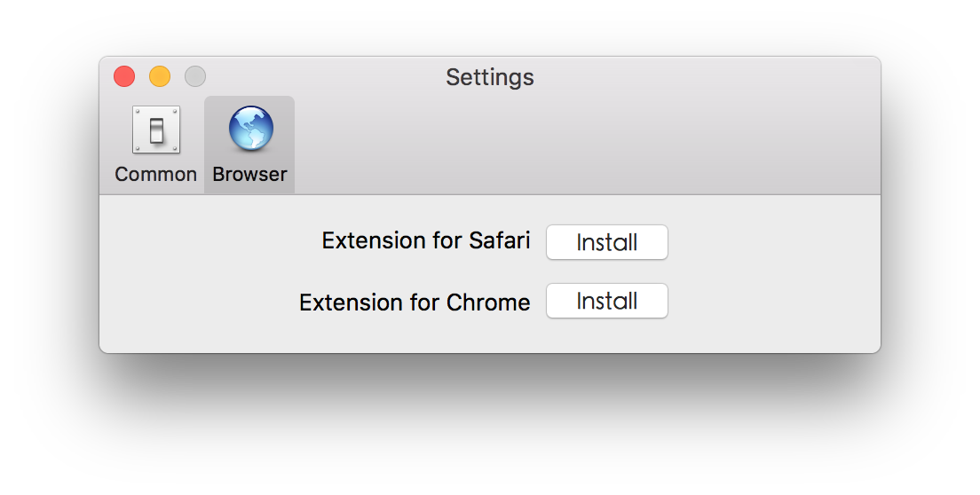Click the word 'Chrome' in the label

488,302
